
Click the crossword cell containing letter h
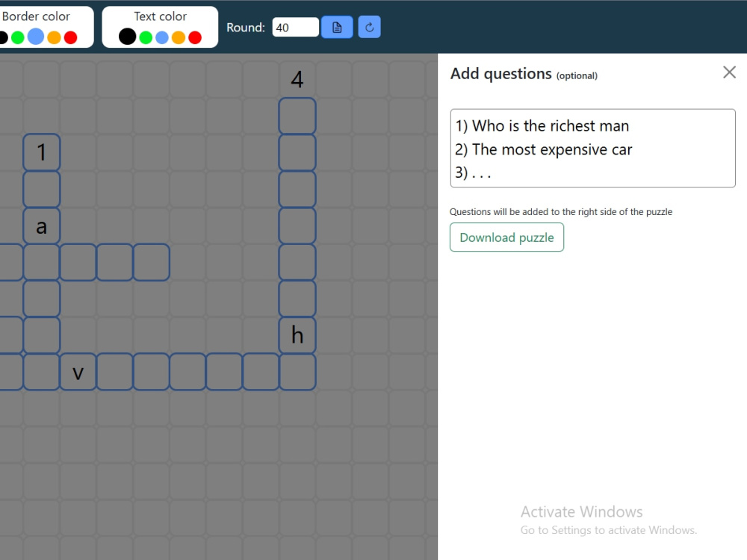297,335
